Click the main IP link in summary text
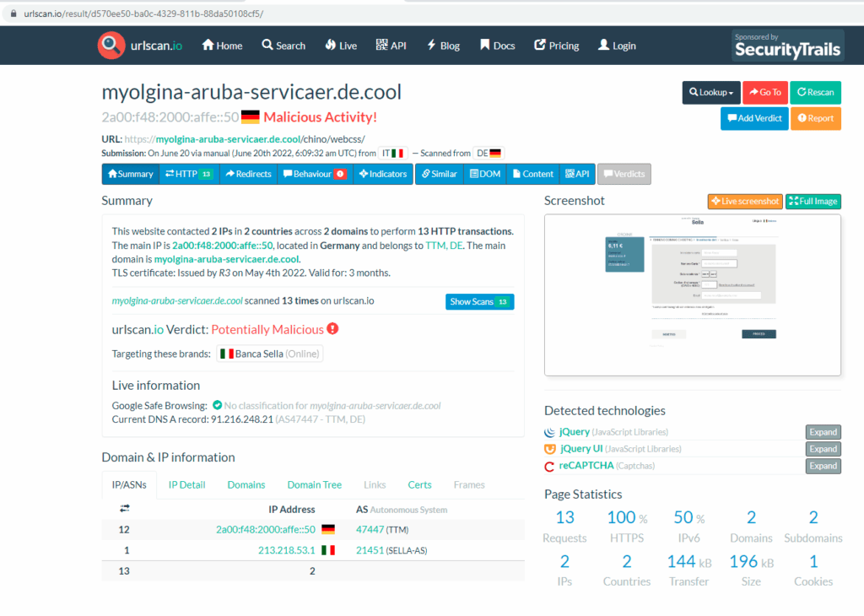 pos(223,246)
